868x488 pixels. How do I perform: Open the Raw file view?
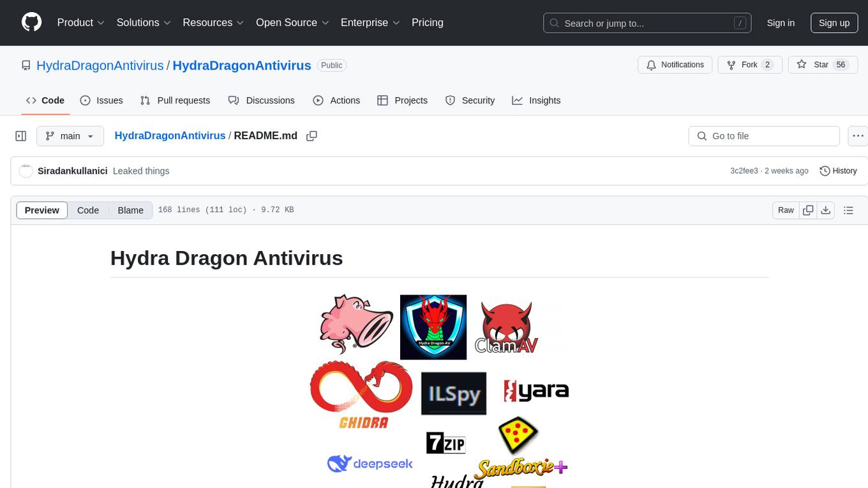pos(786,210)
